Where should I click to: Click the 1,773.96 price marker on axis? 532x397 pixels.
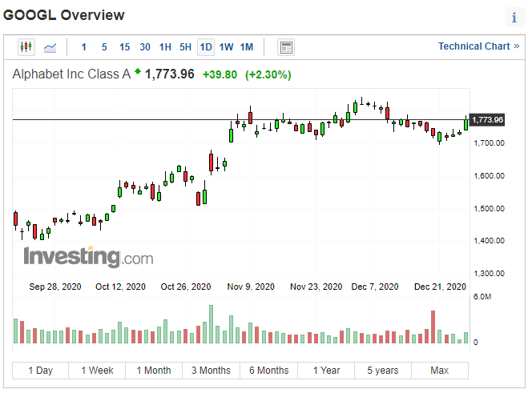(x=487, y=120)
